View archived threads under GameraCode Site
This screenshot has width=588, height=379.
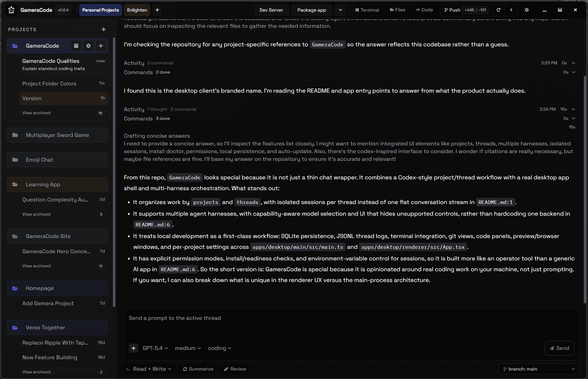coord(64,266)
